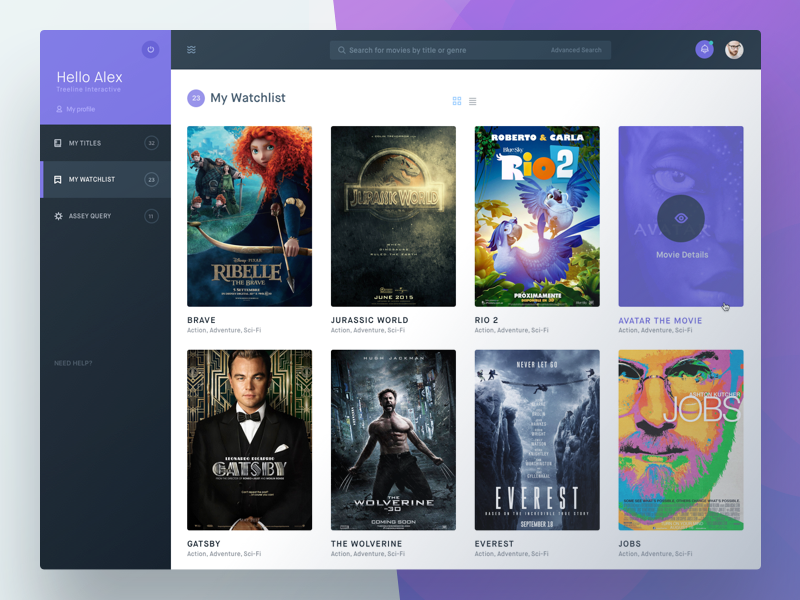Image resolution: width=800 pixels, height=600 pixels.
Task: Click the power/logout icon above Hello Alex
Action: click(148, 50)
